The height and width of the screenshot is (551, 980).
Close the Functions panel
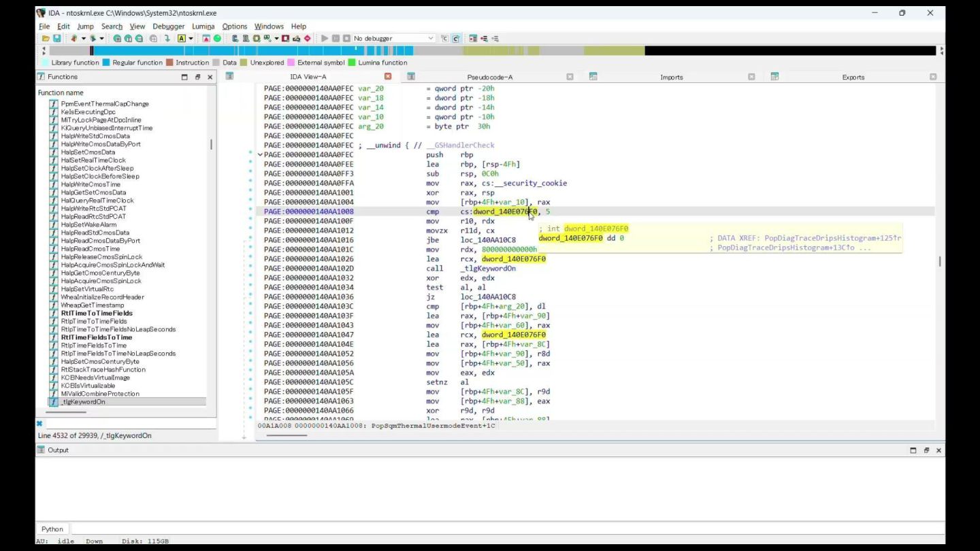[210, 78]
